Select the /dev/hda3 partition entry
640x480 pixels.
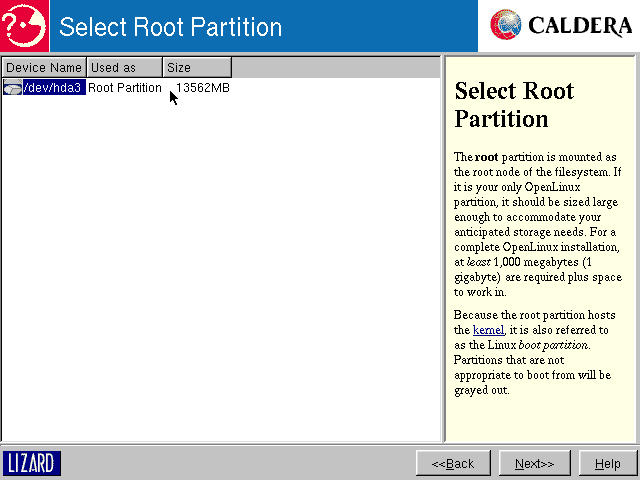[x=54, y=88]
